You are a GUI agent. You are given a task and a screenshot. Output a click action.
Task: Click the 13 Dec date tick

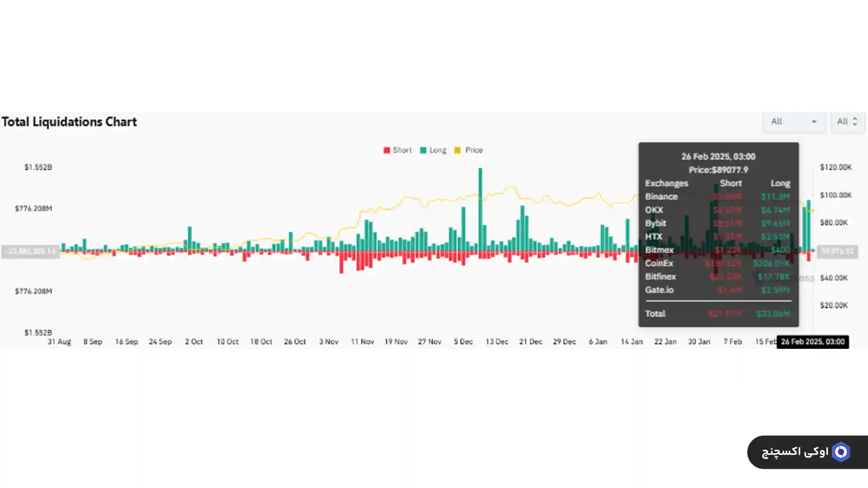pos(497,342)
